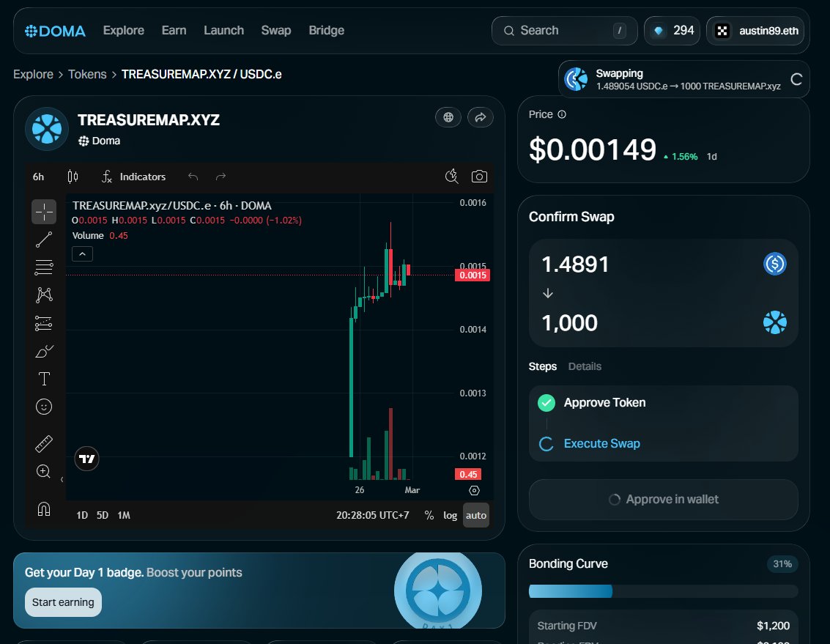Screen dimensions: 830x644
Task: Share the TREASUREMAP.XYZ token page
Action: [x=481, y=117]
